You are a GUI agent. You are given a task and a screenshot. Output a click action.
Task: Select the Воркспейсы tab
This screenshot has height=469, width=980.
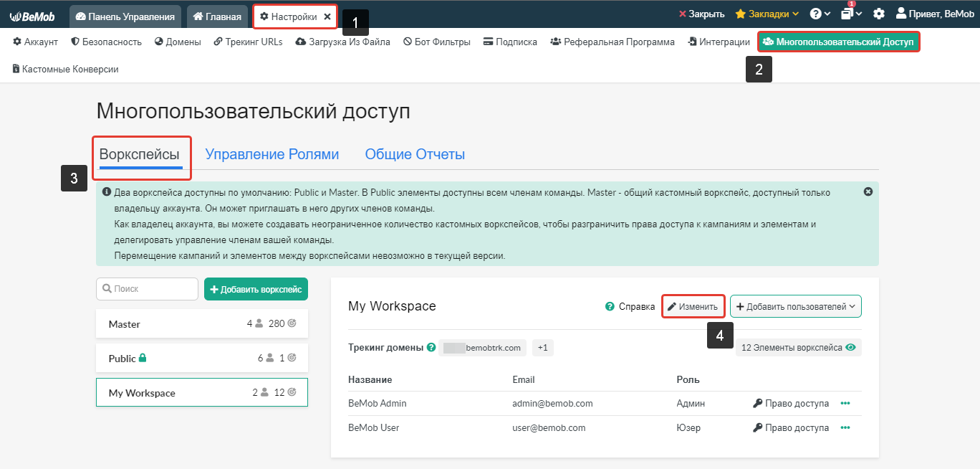(139, 154)
